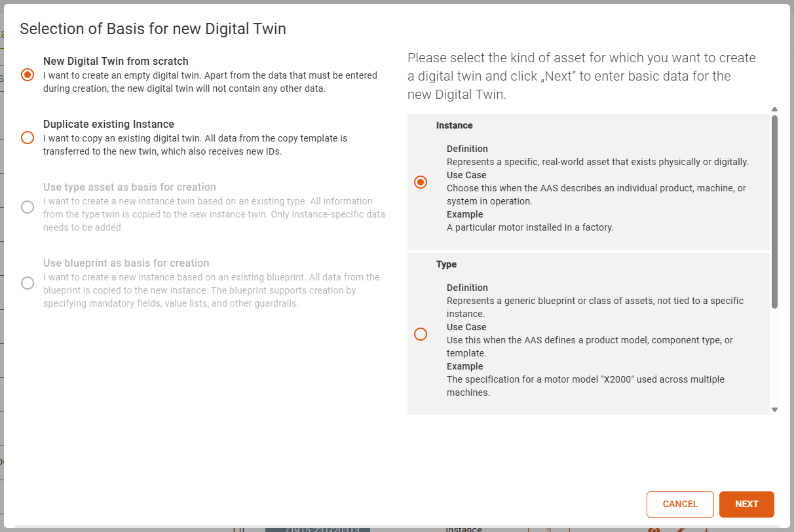Click the "Type" card heading
Screen dimensions: 794x532
click(x=446, y=264)
